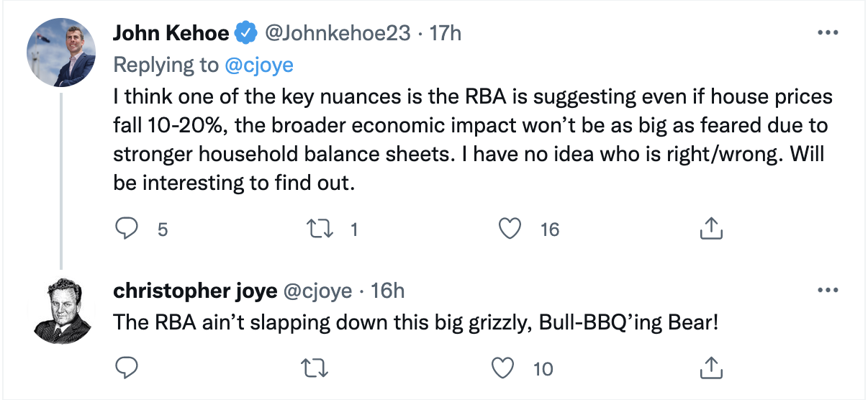The image size is (868, 400).
Task: Reply to christopher joye's tweet
Action: (127, 368)
